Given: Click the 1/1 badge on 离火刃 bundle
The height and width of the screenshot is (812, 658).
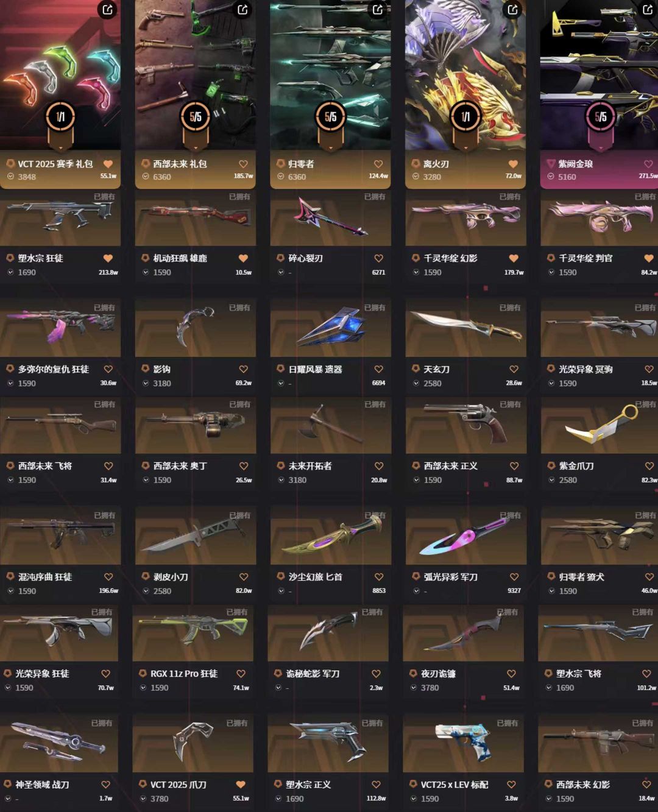Looking at the screenshot, I should click(465, 116).
